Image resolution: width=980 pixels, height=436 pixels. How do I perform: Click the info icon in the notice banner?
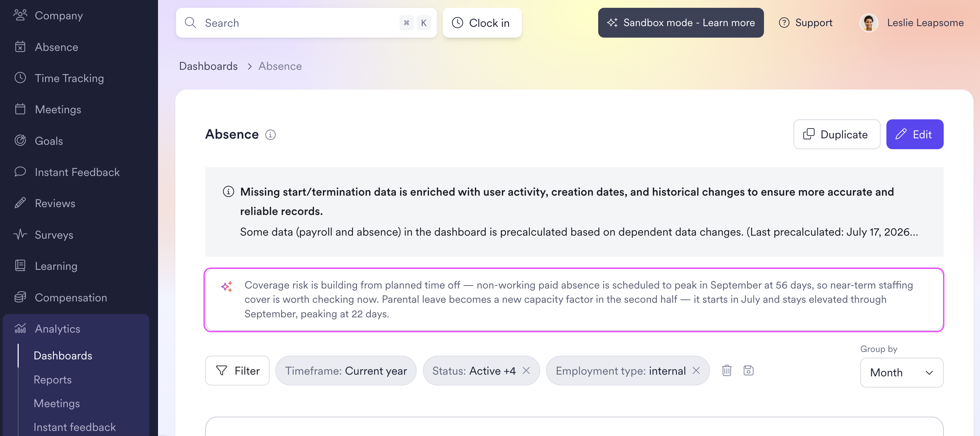pyautogui.click(x=228, y=192)
